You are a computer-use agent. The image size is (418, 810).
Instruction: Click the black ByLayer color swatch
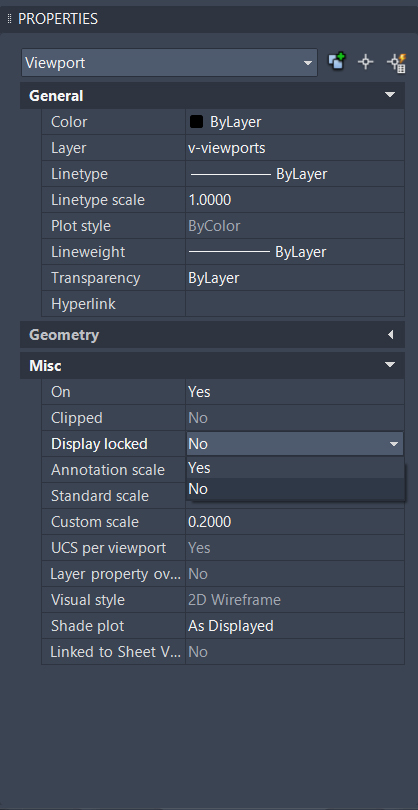(196, 122)
